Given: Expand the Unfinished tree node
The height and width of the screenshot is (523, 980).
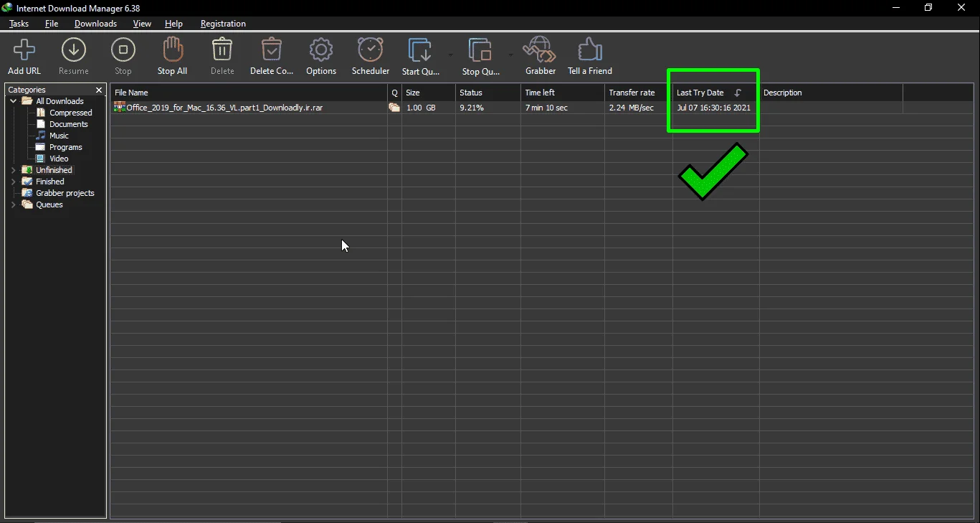Looking at the screenshot, I should pos(14,170).
